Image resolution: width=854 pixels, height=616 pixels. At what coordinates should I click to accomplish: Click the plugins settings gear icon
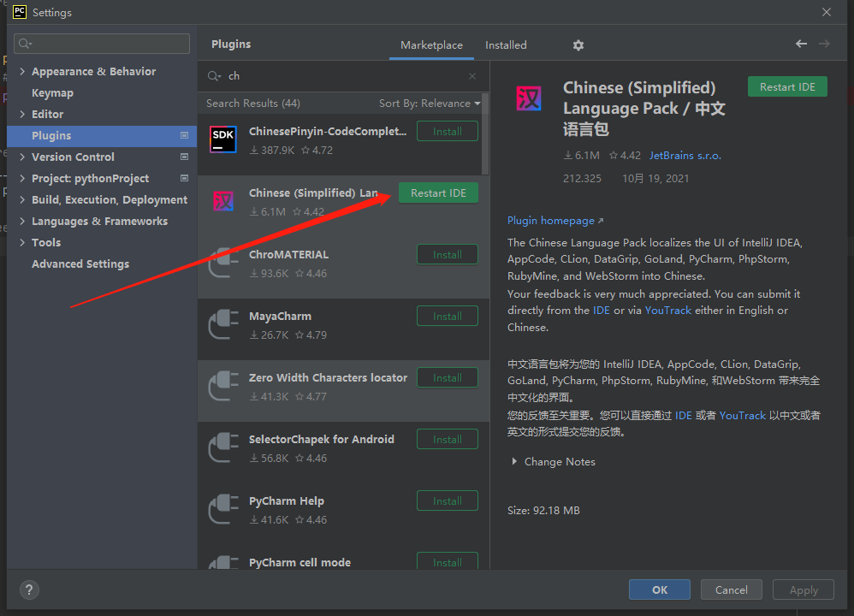(578, 45)
